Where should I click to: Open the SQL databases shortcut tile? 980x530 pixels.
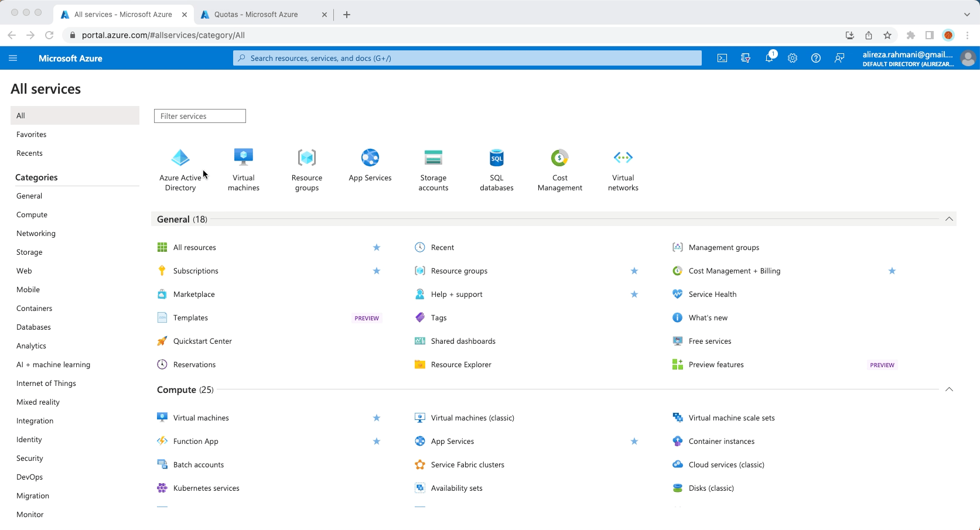[497, 170]
